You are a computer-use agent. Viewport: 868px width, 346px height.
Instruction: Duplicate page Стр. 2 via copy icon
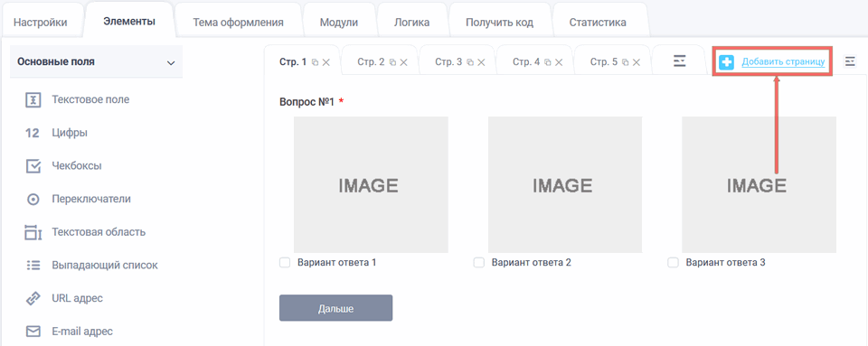[392, 62]
